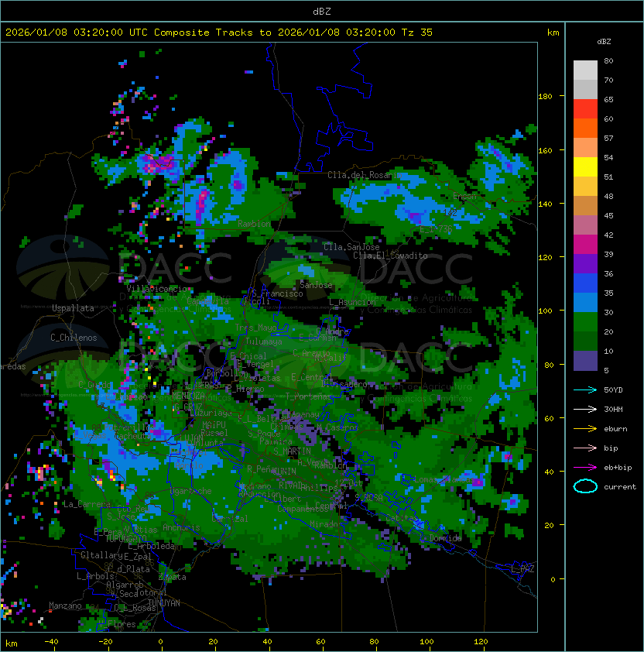Click the 'S_Francisco' map label
644x652 pixels.
tap(277, 293)
